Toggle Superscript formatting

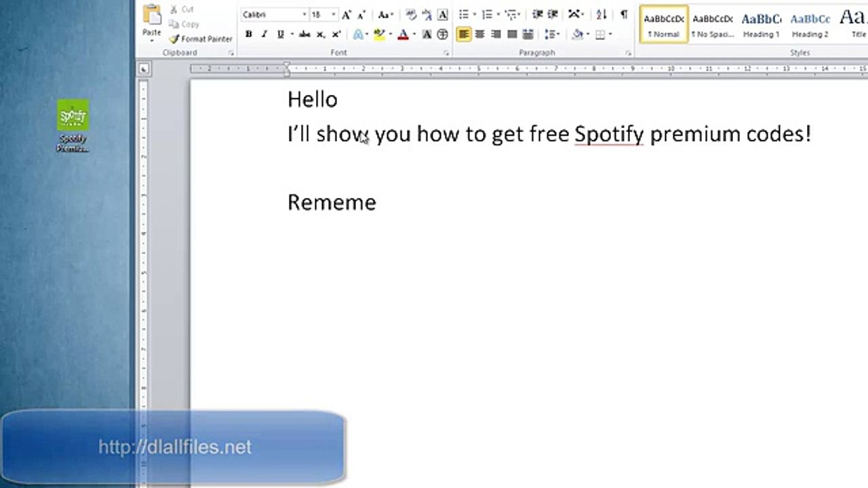pyautogui.click(x=336, y=34)
